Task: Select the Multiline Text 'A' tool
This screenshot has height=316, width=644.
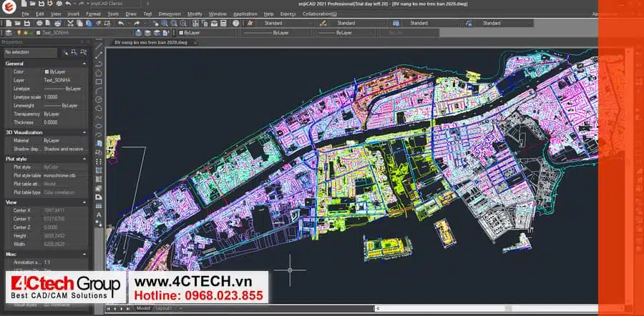Action: point(99,214)
